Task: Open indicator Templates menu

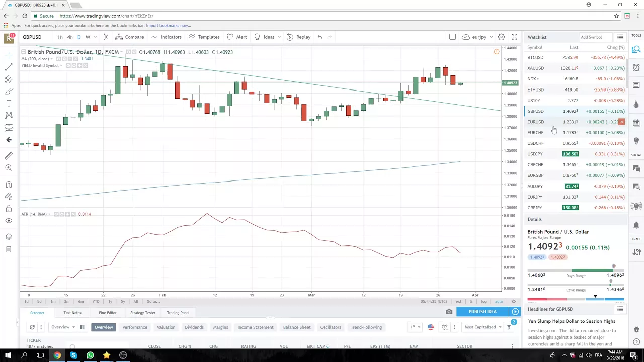Action: (204, 37)
